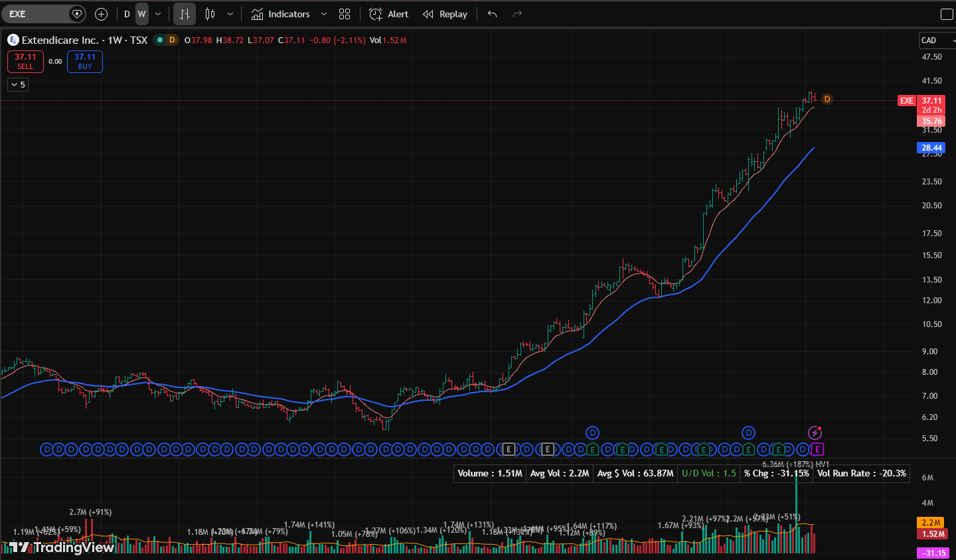Select the Bars chart style icon
Viewport: 956px width, 560px height.
coord(185,14)
